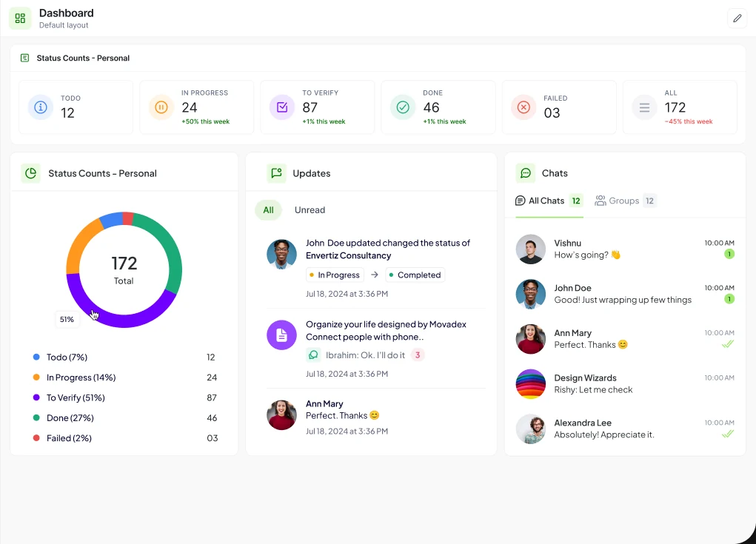756x544 pixels.
Task: Switch to the Groups tab
Action: pyautogui.click(x=626, y=201)
